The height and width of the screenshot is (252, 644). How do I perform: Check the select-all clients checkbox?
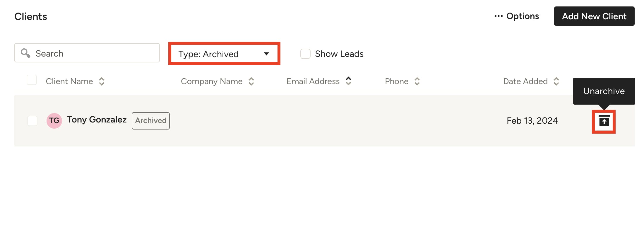[32, 80]
